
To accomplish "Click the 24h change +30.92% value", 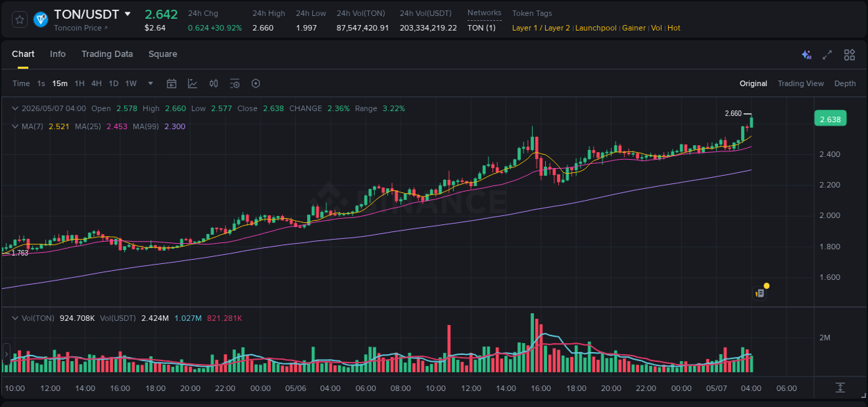I will click(x=226, y=28).
